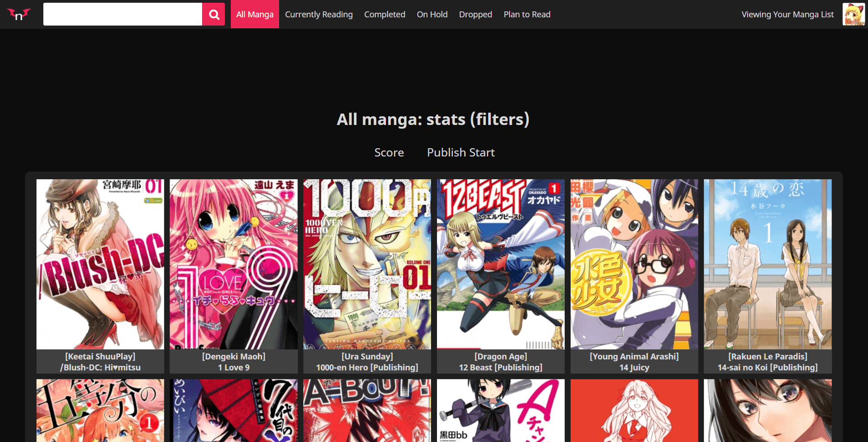The height and width of the screenshot is (442, 868).
Task: Open the dark-haired girl close-up cover
Action: 768,411
